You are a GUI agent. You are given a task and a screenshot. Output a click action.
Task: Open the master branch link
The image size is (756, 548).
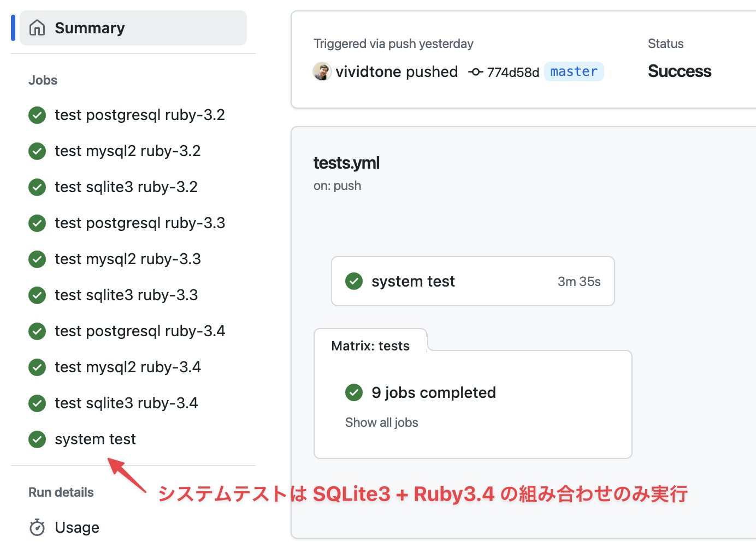tap(574, 72)
